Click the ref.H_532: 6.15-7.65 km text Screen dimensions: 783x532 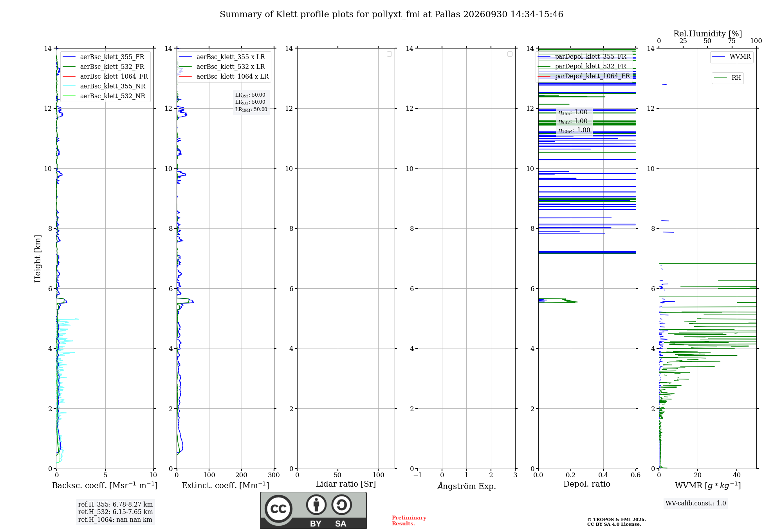pyautogui.click(x=115, y=512)
